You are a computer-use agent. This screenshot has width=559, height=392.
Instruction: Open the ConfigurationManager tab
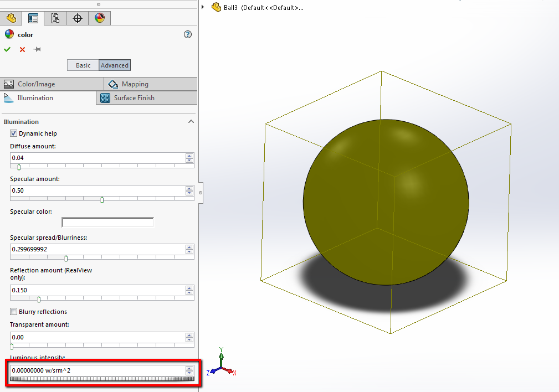coord(55,18)
